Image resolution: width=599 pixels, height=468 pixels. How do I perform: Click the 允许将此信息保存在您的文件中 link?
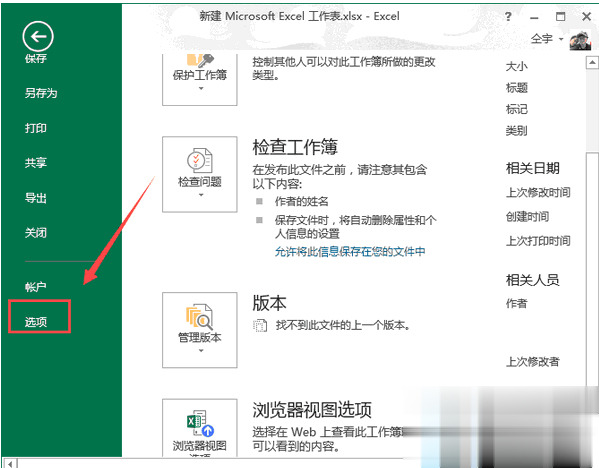[x=350, y=251]
